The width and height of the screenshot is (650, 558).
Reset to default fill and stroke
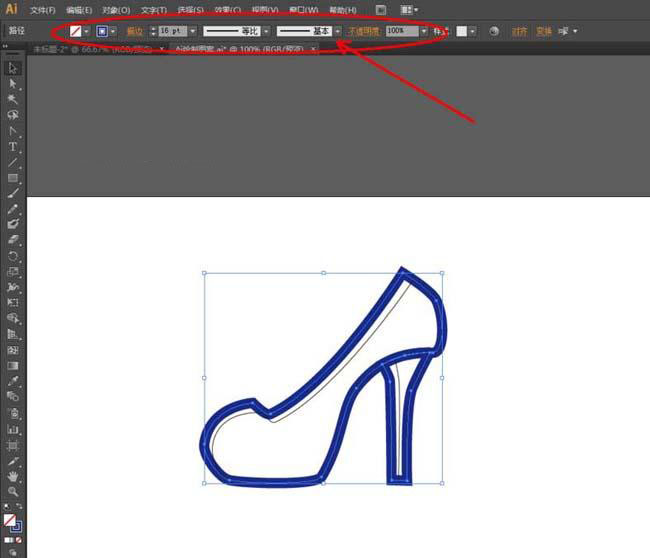[x=6, y=507]
